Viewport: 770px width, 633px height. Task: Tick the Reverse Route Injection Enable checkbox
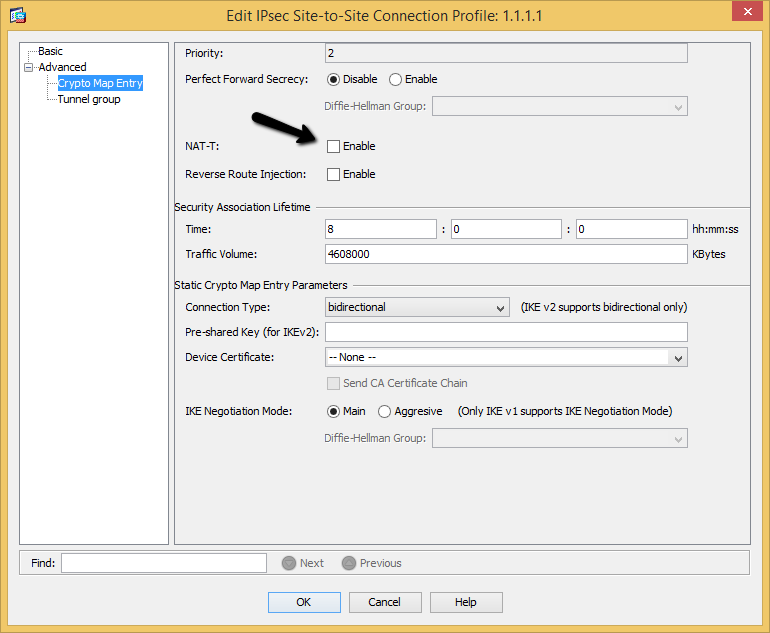pos(333,174)
